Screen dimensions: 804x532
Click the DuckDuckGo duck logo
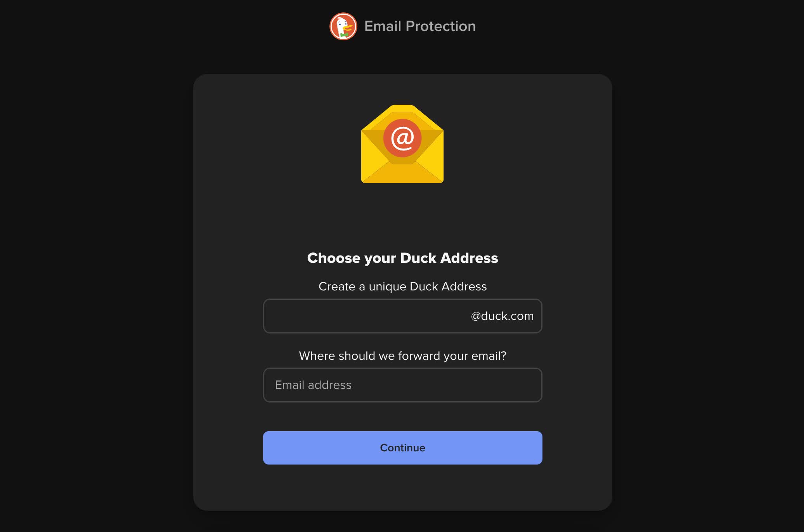343,26
